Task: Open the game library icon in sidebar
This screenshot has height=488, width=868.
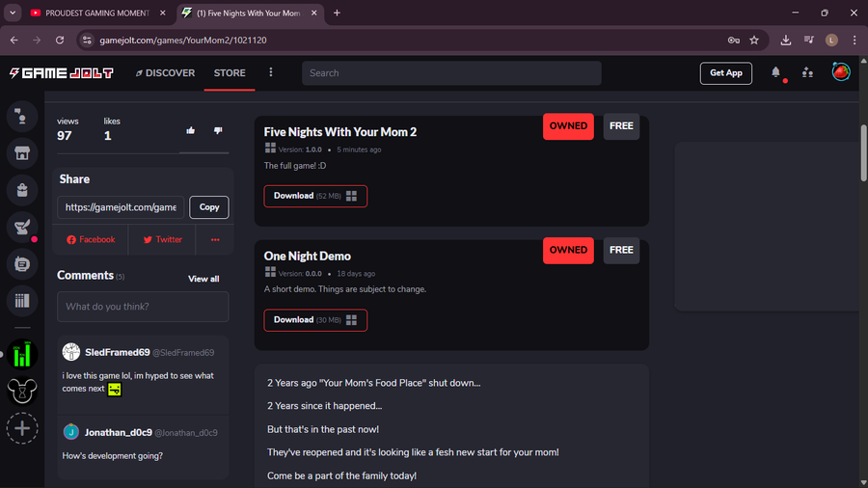Action: (22, 301)
